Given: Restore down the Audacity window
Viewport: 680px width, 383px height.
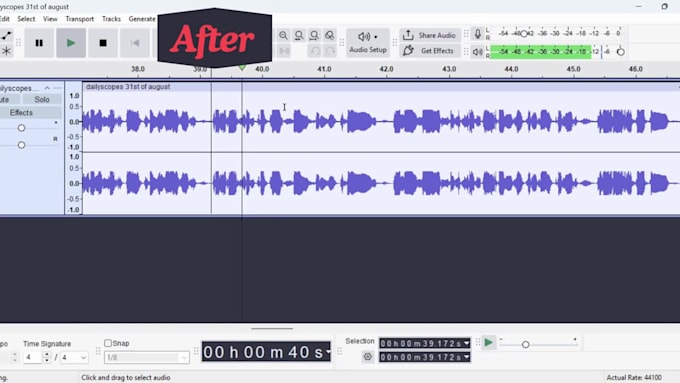Looking at the screenshot, I should pyautogui.click(x=664, y=7).
